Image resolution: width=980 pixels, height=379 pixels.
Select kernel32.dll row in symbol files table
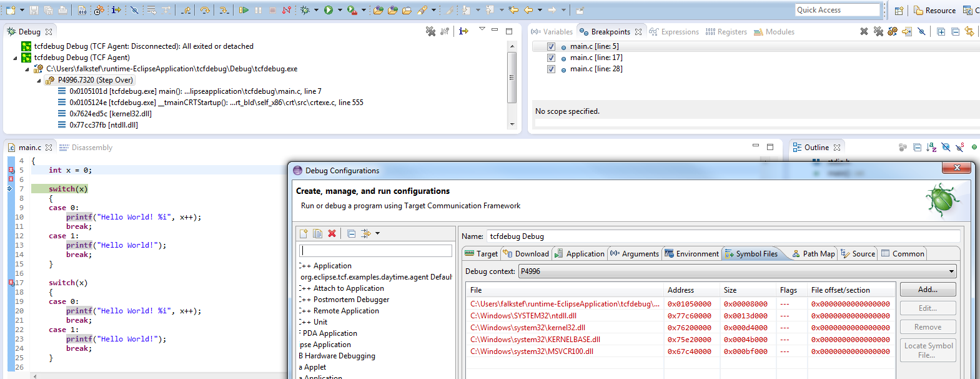coord(681,328)
